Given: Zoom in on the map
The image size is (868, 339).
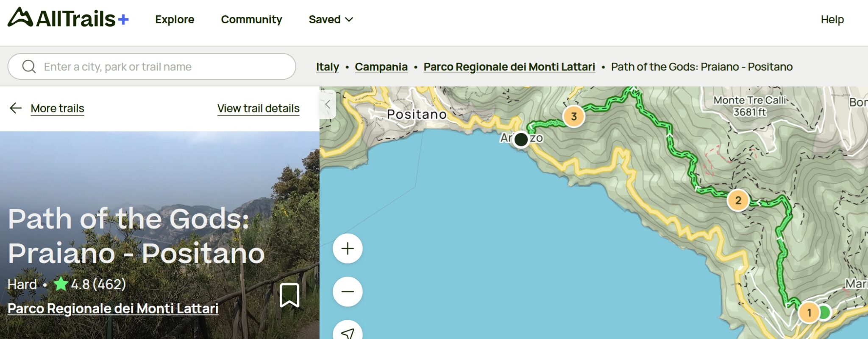Looking at the screenshot, I should pos(347,249).
